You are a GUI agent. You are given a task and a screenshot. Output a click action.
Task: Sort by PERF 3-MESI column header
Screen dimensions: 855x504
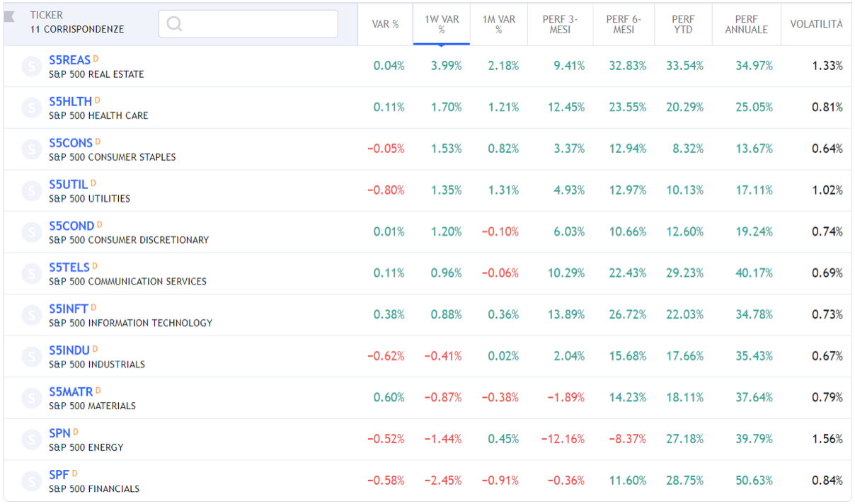560,24
